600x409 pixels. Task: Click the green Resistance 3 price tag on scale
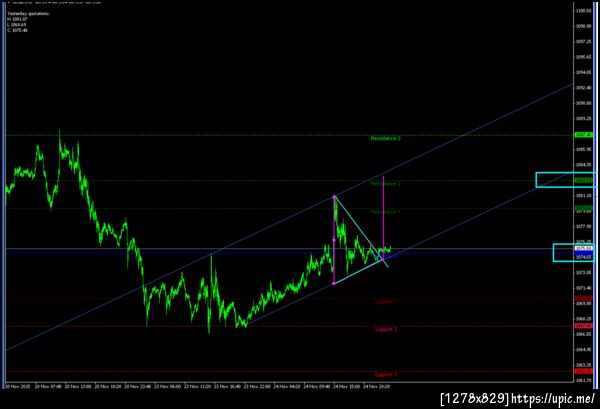pyautogui.click(x=584, y=135)
